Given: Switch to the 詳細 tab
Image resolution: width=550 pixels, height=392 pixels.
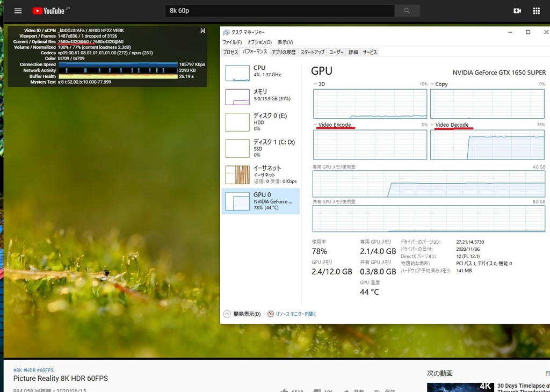Looking at the screenshot, I should 353,52.
